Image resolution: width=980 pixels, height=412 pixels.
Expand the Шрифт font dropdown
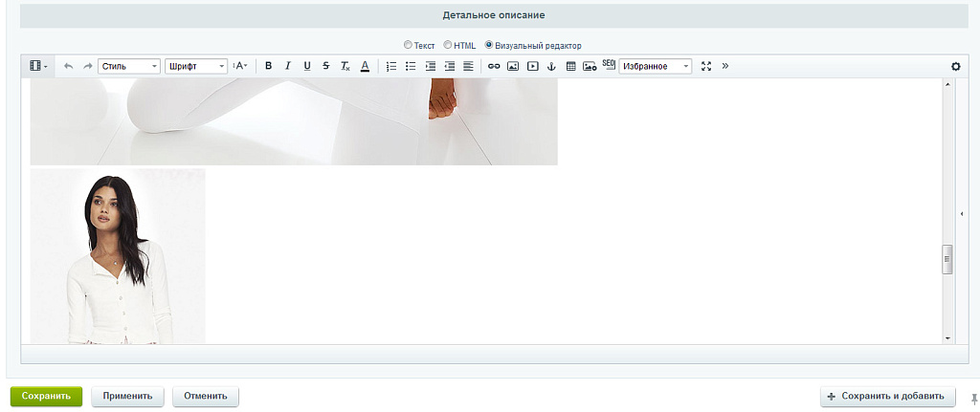196,66
